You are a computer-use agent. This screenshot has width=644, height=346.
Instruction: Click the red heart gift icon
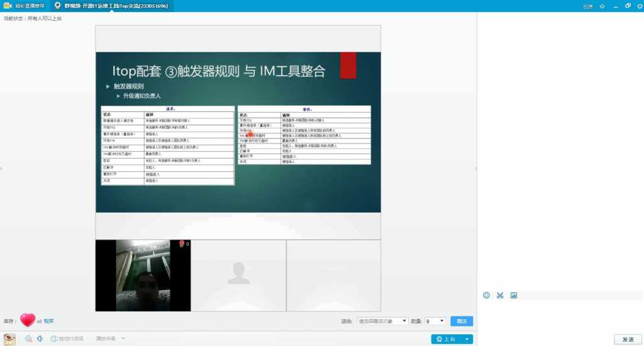(x=28, y=320)
